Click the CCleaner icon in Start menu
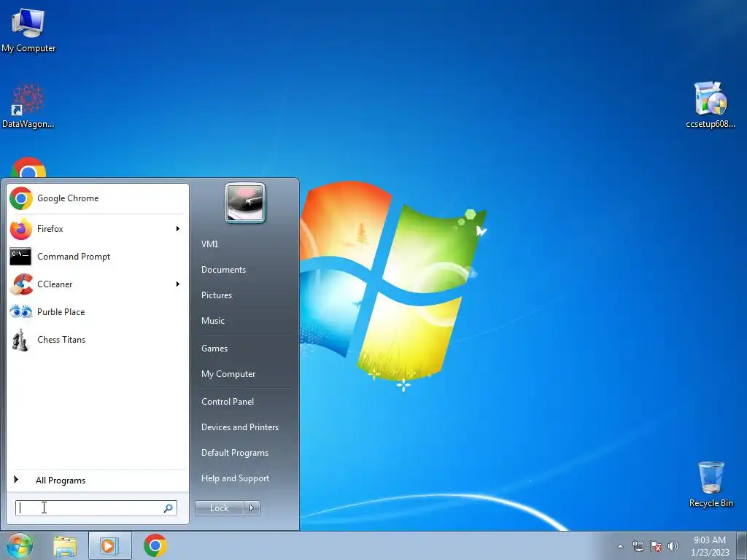 (x=21, y=284)
